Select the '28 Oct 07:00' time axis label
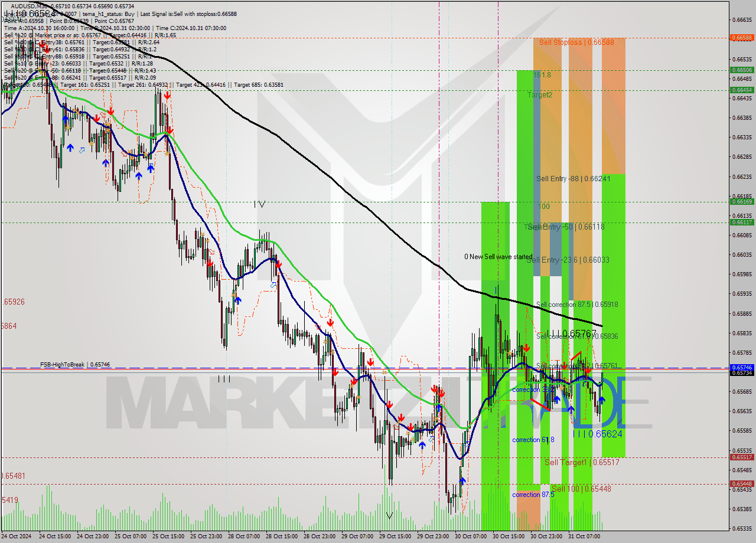756x543 pixels. pos(243,537)
